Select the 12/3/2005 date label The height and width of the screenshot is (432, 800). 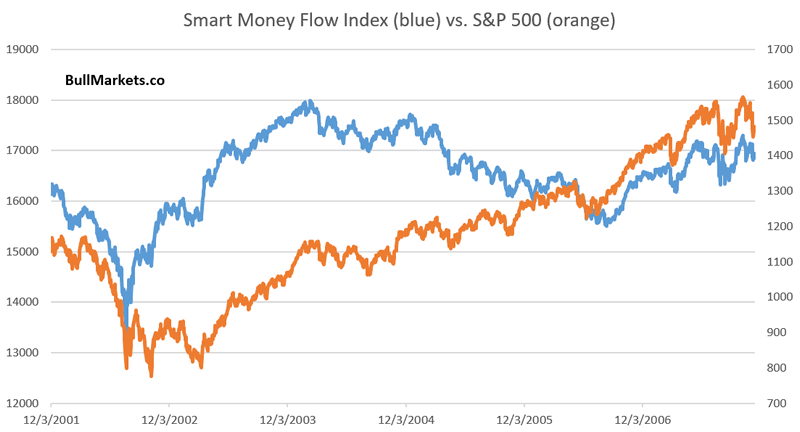click(524, 420)
